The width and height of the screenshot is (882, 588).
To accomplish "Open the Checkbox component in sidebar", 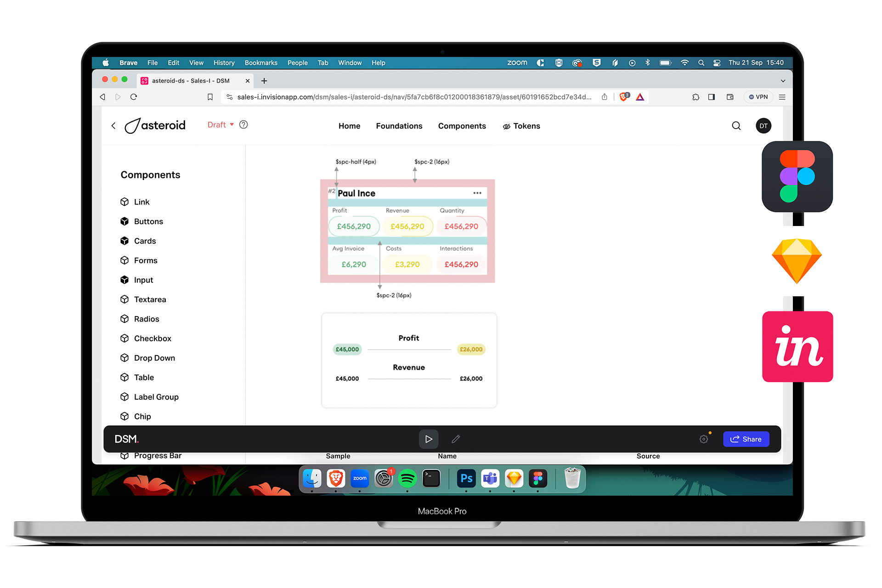I will tap(146, 339).
